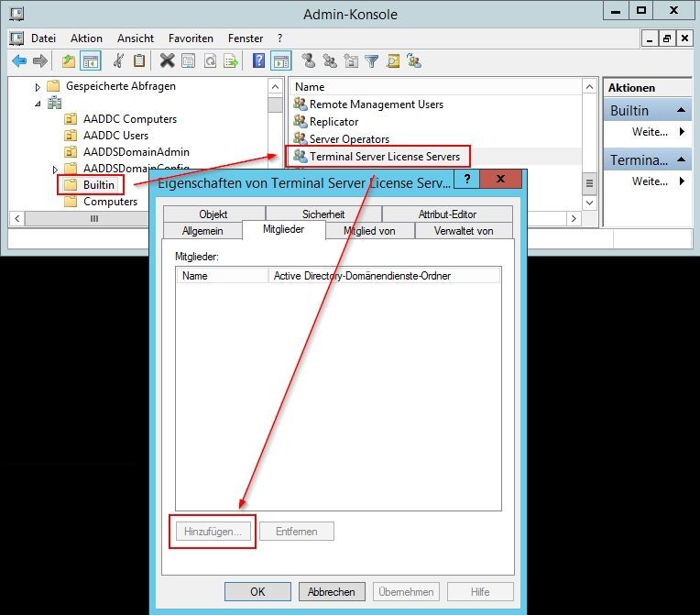The width and height of the screenshot is (700, 615).
Task: Go back with the blue arrow
Action: pos(19,60)
